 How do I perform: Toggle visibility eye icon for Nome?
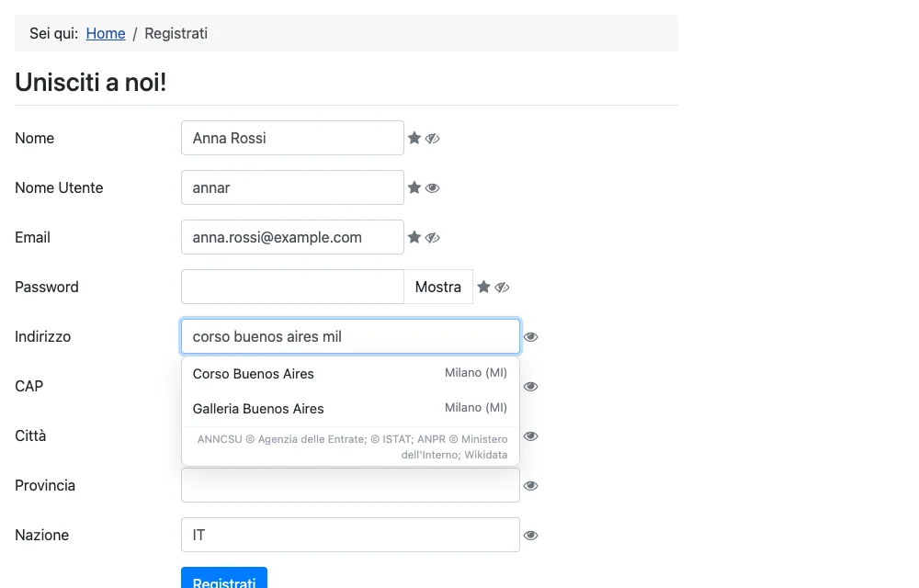pos(433,138)
